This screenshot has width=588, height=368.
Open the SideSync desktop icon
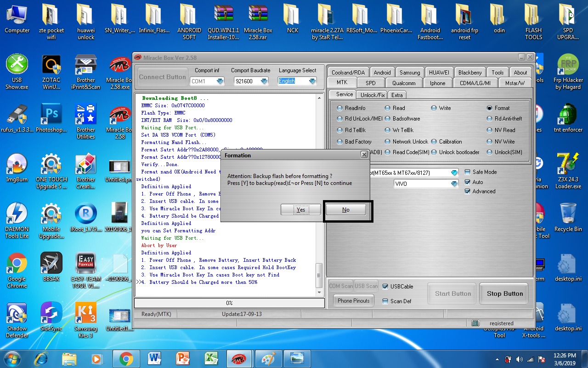pyautogui.click(x=51, y=316)
